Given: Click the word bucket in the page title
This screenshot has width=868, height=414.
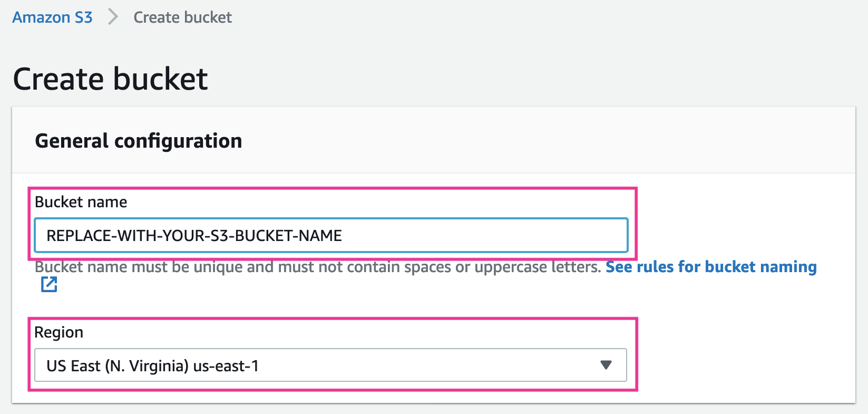Looking at the screenshot, I should point(160,79).
